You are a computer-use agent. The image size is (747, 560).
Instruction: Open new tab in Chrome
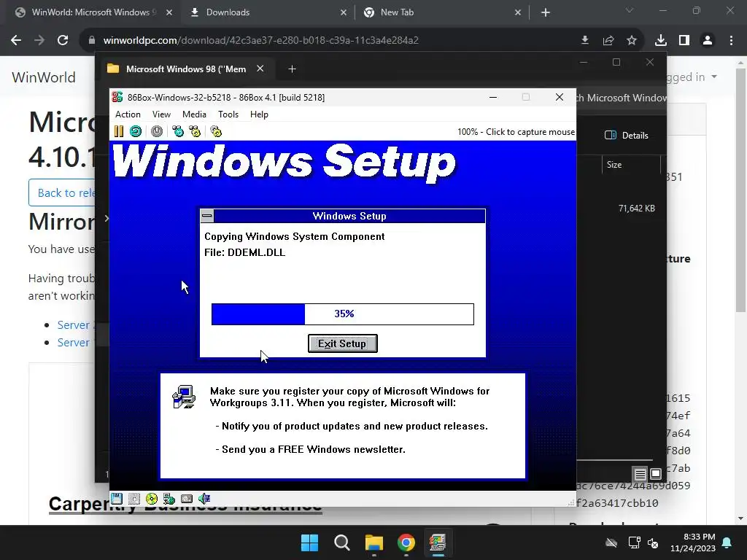point(546,12)
